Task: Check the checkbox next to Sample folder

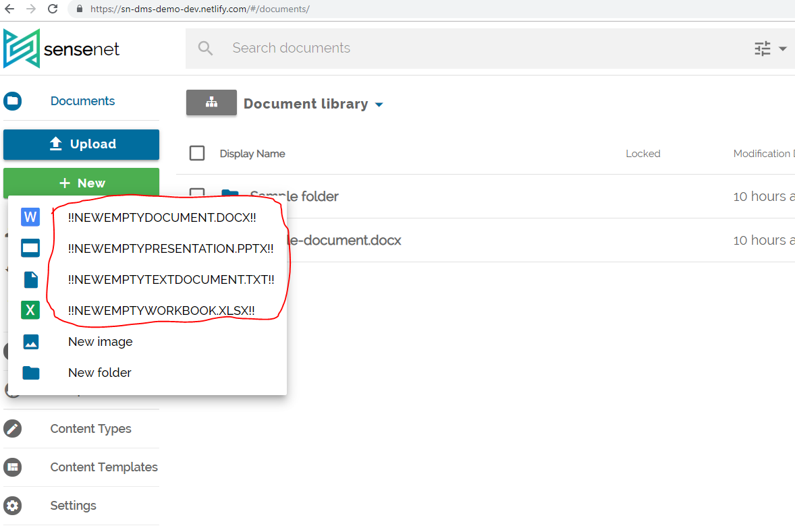Action: coord(197,195)
